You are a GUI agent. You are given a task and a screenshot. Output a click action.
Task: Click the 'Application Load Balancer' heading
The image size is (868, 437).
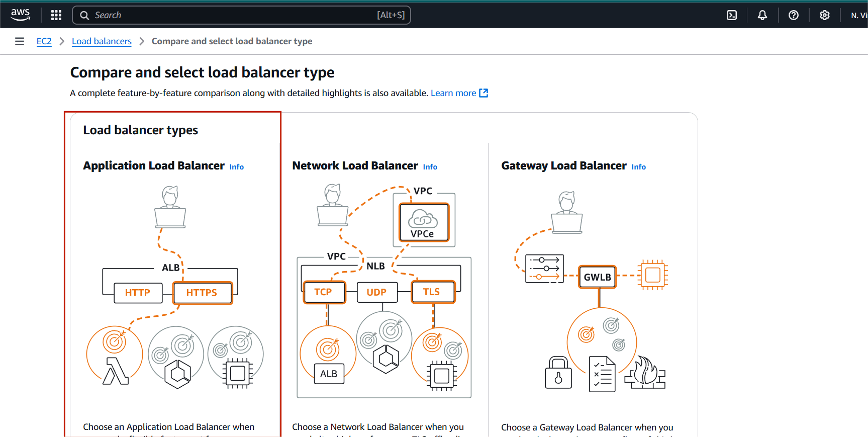coord(154,166)
